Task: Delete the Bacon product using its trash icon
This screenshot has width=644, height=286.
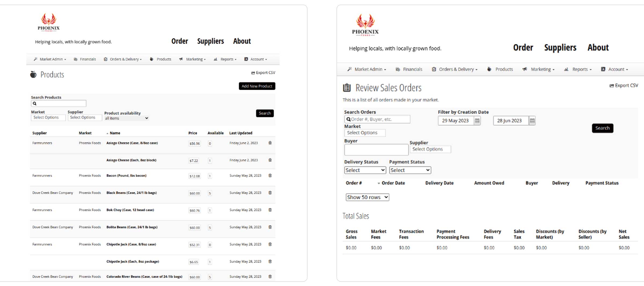Action: pyautogui.click(x=270, y=176)
